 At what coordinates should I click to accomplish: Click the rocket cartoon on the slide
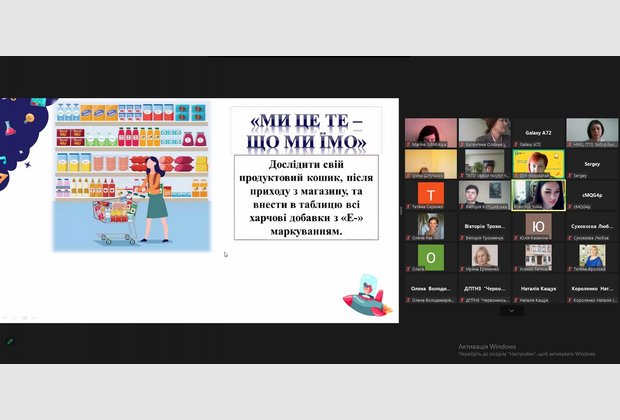(x=367, y=297)
